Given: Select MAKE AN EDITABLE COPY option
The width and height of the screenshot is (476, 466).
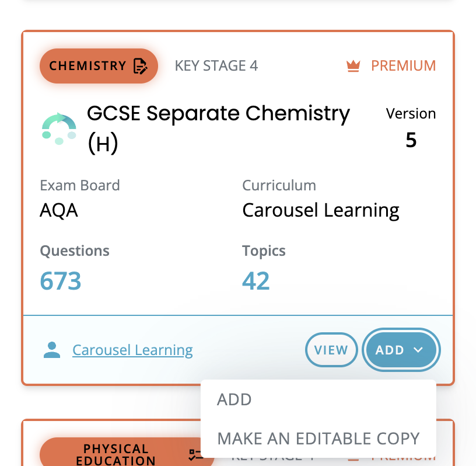Looking at the screenshot, I should coord(318,439).
